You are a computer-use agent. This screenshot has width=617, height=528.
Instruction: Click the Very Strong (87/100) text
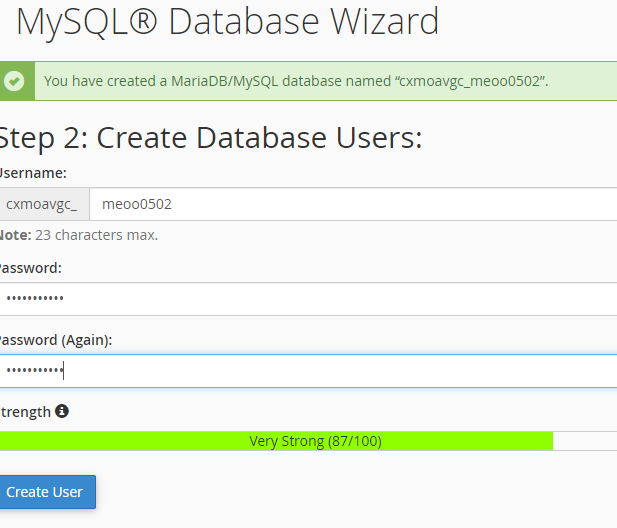click(315, 441)
